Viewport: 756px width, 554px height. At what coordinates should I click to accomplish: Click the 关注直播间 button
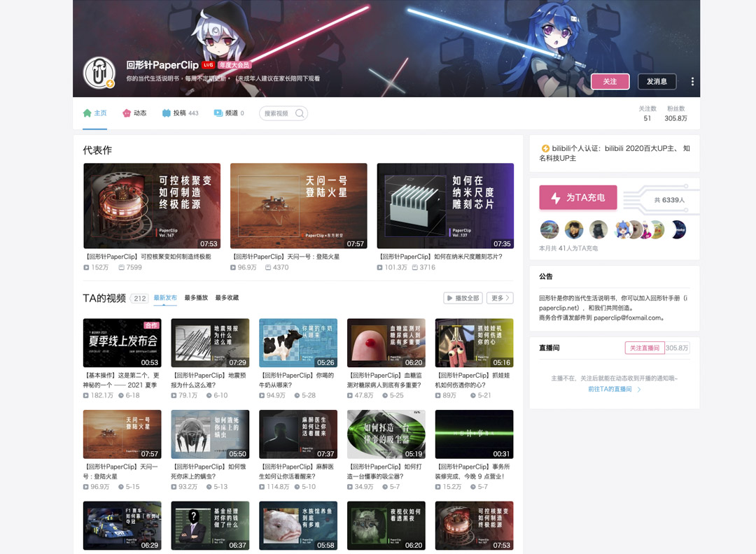(645, 348)
